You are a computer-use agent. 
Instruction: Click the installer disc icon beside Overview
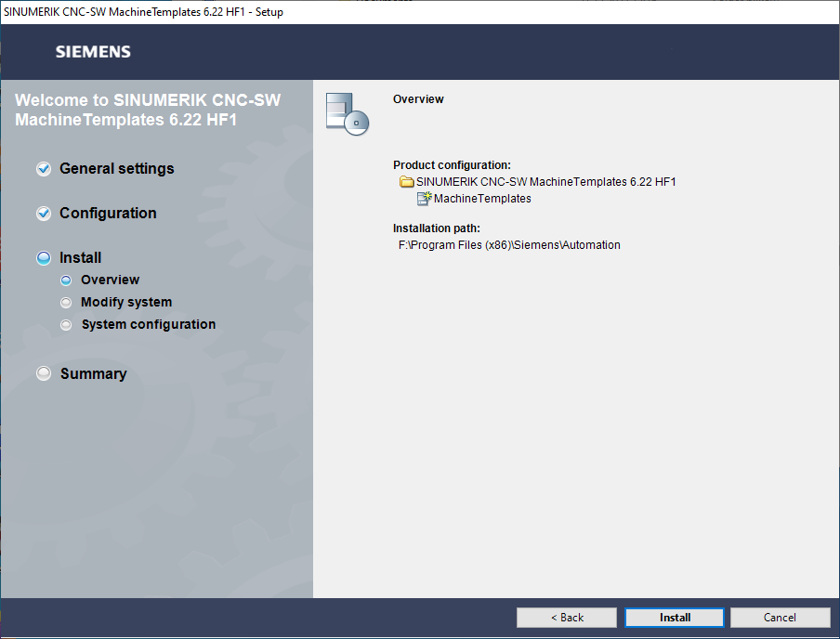point(347,114)
